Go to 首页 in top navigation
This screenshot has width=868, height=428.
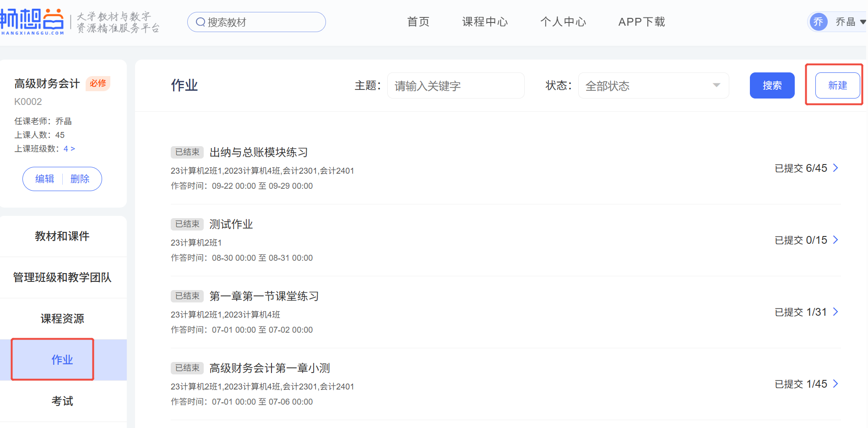418,22
